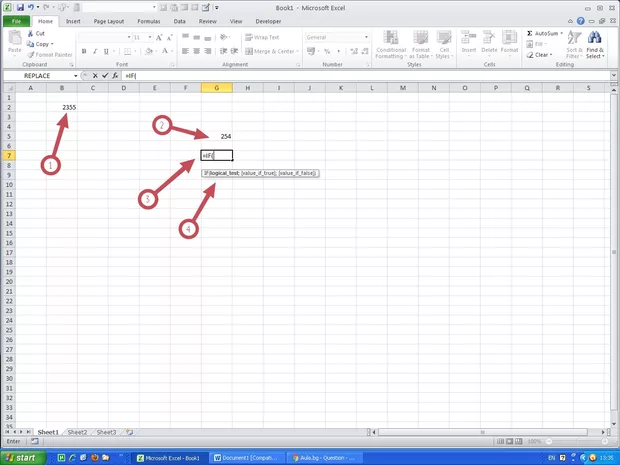Click the Orientation icon
Viewport: 620px width, 465px height.
[224, 37]
